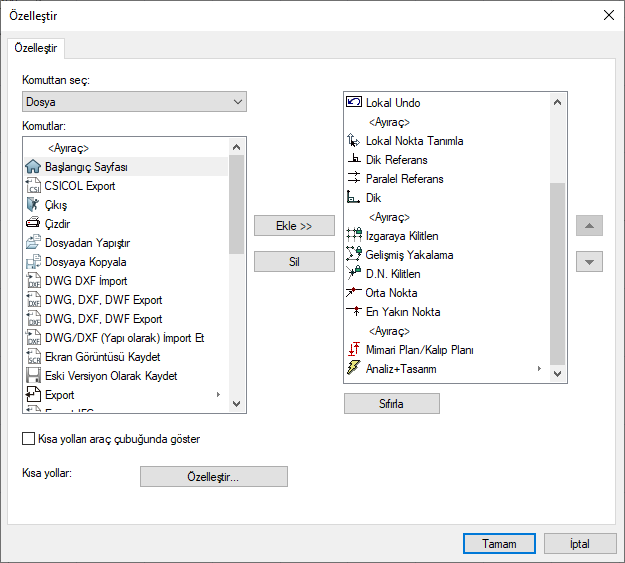
Task: Expand the Analiz+Tasarım submenu arrow
Action: pos(539,369)
